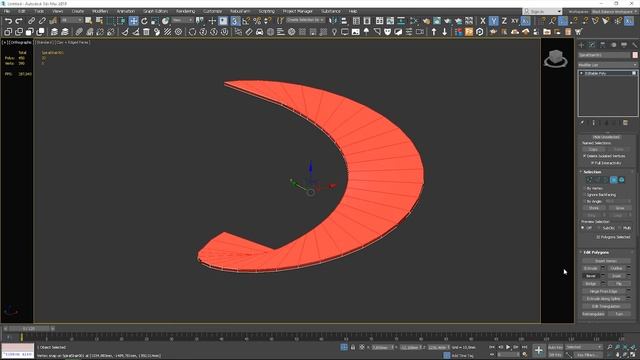Enable the By Angle checkbox

pyautogui.click(x=584, y=201)
